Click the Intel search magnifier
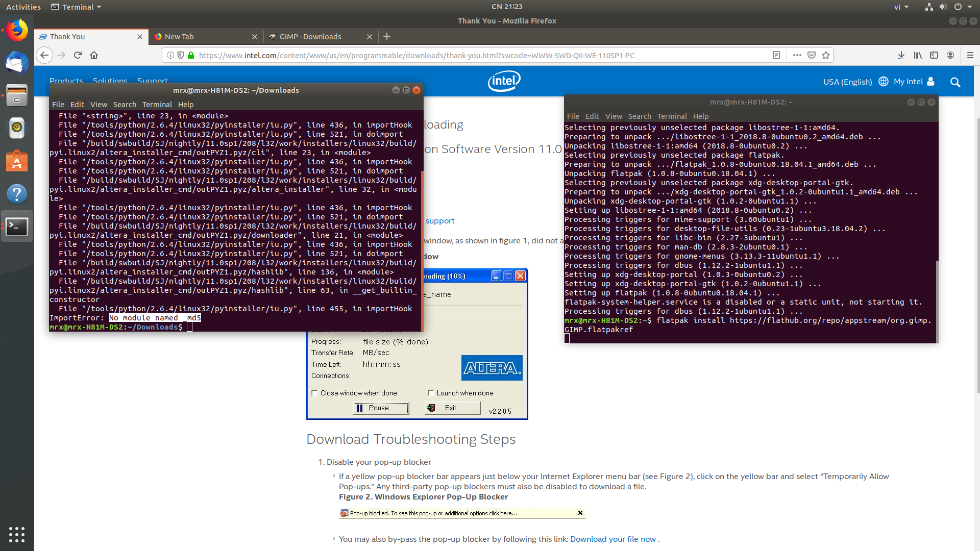Viewport: 980px width, 551px height. (x=955, y=82)
